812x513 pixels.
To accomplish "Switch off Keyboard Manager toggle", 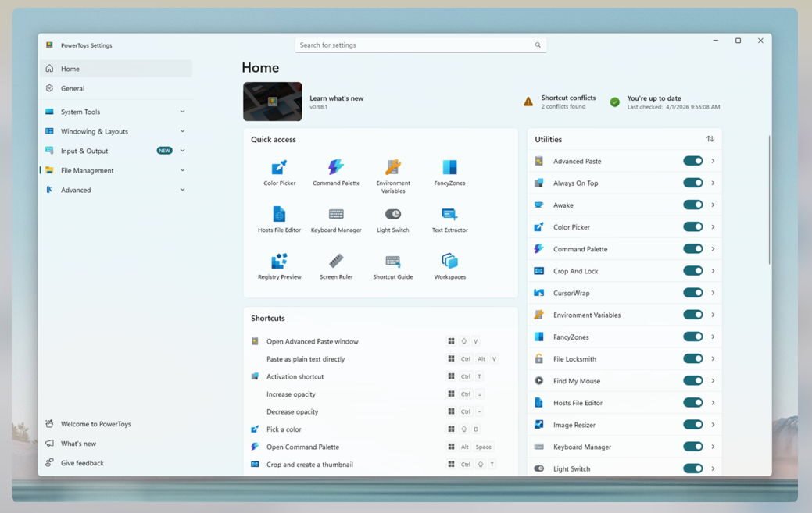I will point(693,447).
